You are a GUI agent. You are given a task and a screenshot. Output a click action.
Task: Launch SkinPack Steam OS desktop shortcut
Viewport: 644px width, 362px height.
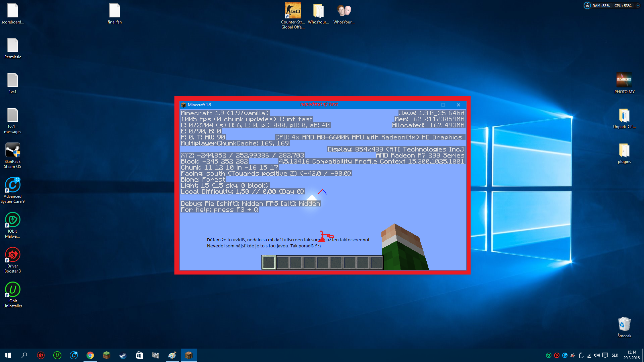(13, 156)
